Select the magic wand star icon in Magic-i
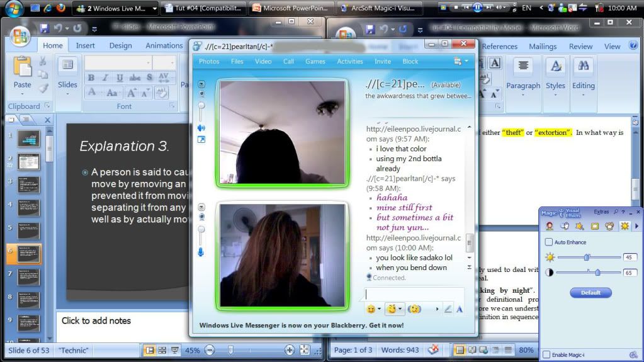Screen dimensions: 644x362 [x=580, y=226]
